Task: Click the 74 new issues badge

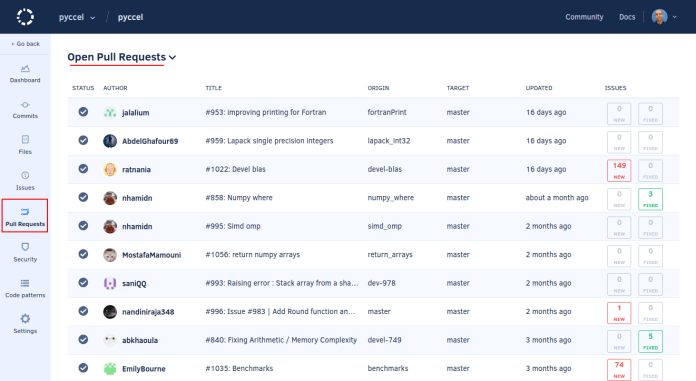Action: click(x=619, y=369)
